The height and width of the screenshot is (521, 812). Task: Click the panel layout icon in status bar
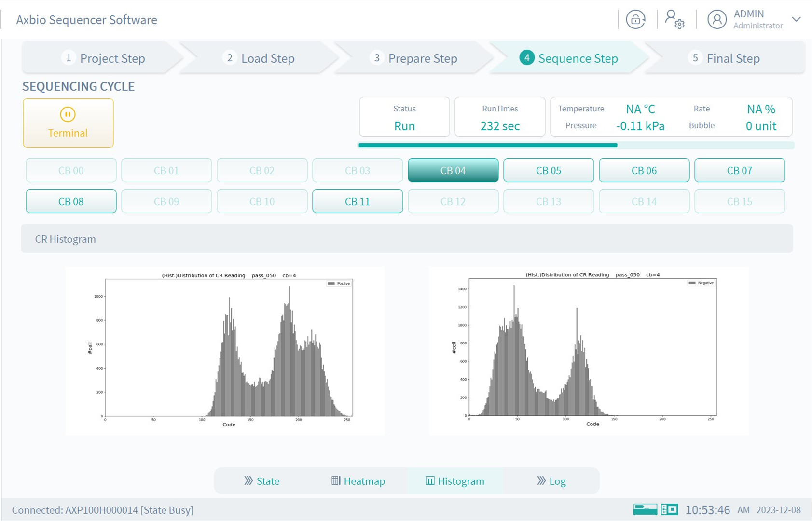pos(669,509)
